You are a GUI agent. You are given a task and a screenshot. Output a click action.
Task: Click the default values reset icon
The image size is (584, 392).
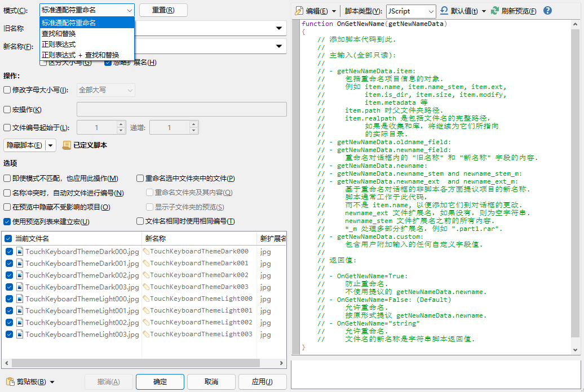(444, 11)
